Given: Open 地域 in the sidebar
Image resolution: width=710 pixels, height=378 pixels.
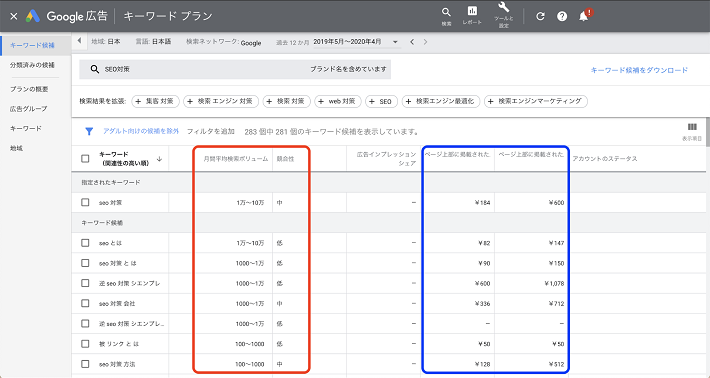Looking at the screenshot, I should click(16, 148).
